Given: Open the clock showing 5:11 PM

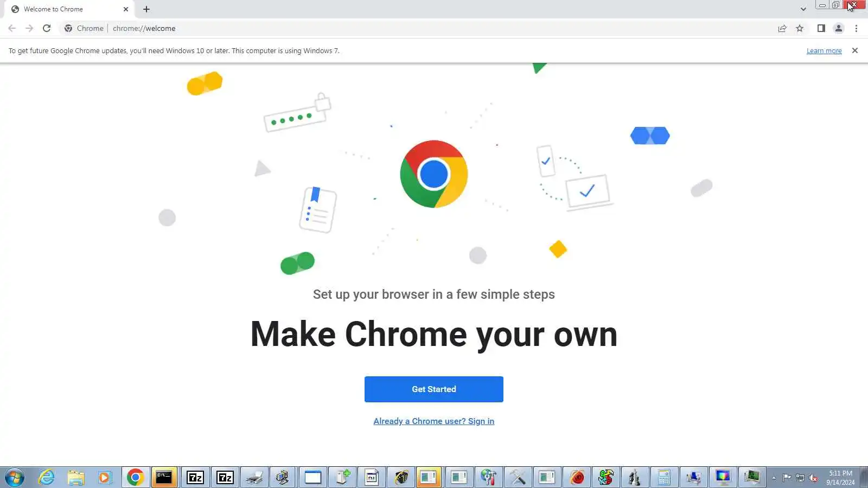Looking at the screenshot, I should click(x=840, y=478).
